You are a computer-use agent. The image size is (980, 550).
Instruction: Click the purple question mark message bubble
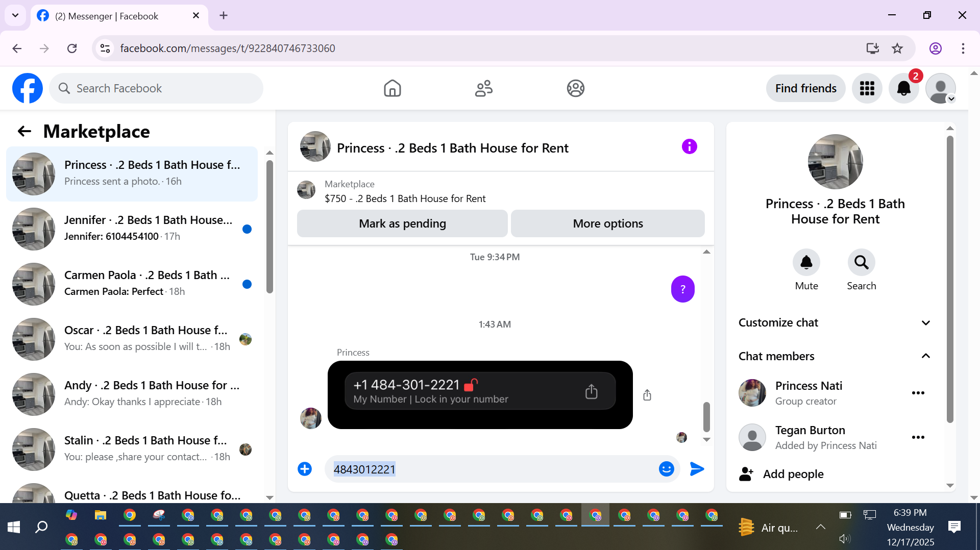[x=682, y=289]
